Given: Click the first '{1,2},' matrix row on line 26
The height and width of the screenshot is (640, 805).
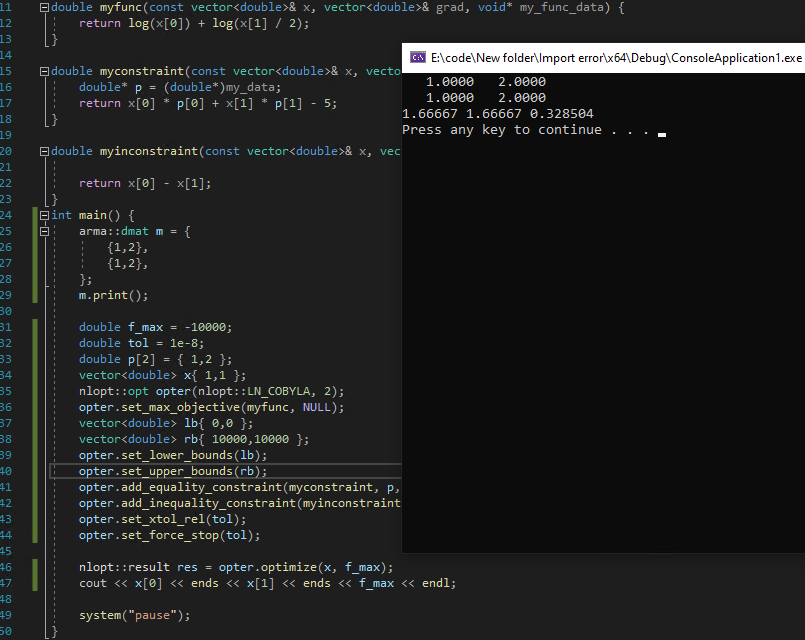Looking at the screenshot, I should click(128, 247).
